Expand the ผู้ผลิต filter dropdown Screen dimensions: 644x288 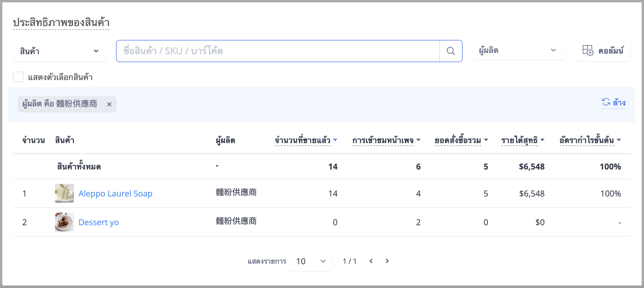519,50
